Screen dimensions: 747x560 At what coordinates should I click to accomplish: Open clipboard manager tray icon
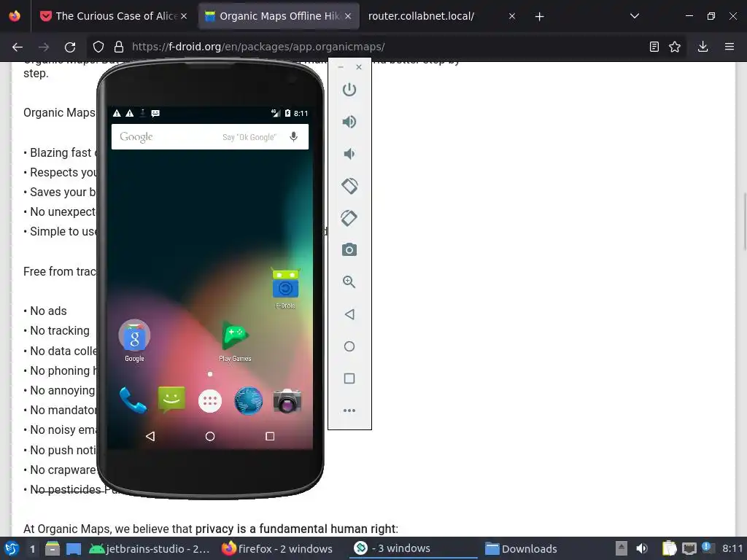(x=669, y=548)
